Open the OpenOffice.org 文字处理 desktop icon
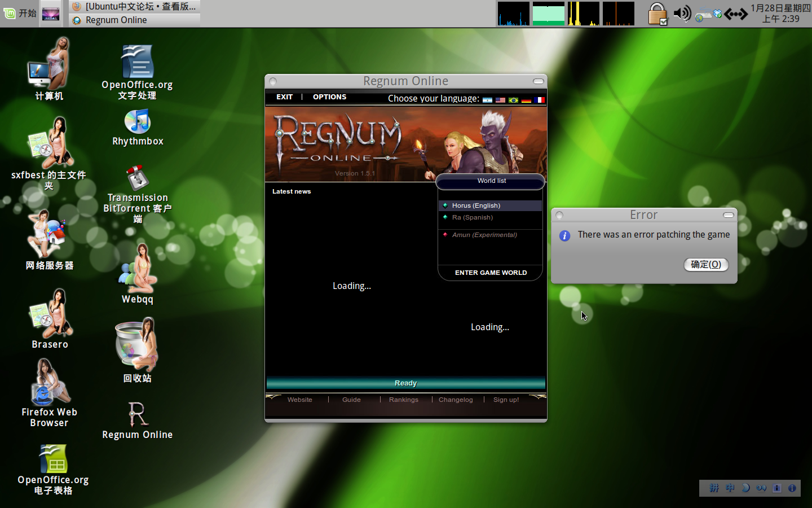The image size is (812, 508). pyautogui.click(x=137, y=73)
